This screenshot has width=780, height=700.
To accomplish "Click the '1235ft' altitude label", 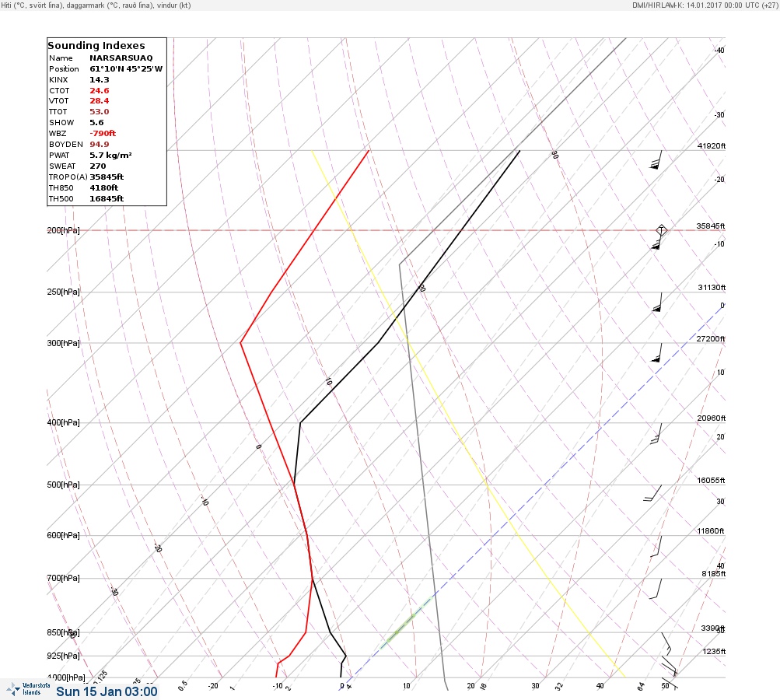I will click(714, 651).
